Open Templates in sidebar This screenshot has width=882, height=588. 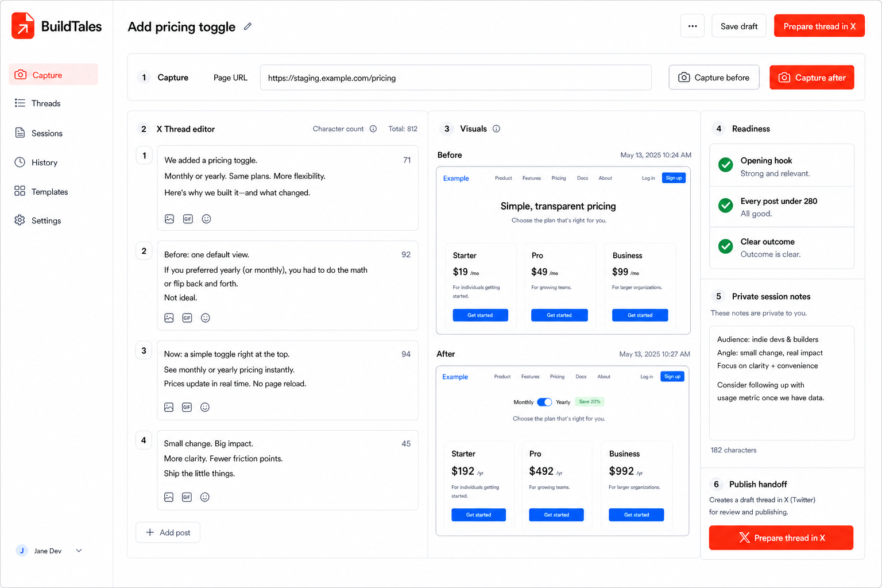point(53,192)
